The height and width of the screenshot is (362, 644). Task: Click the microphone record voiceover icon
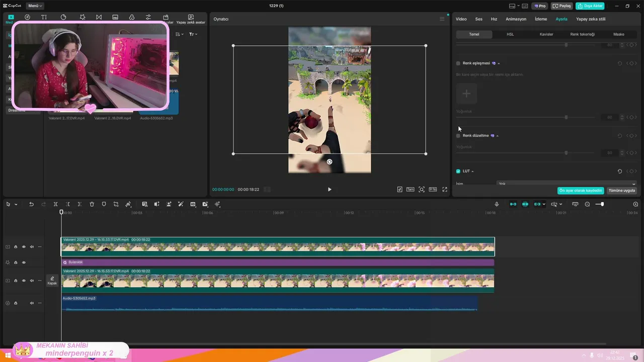pyautogui.click(x=497, y=204)
